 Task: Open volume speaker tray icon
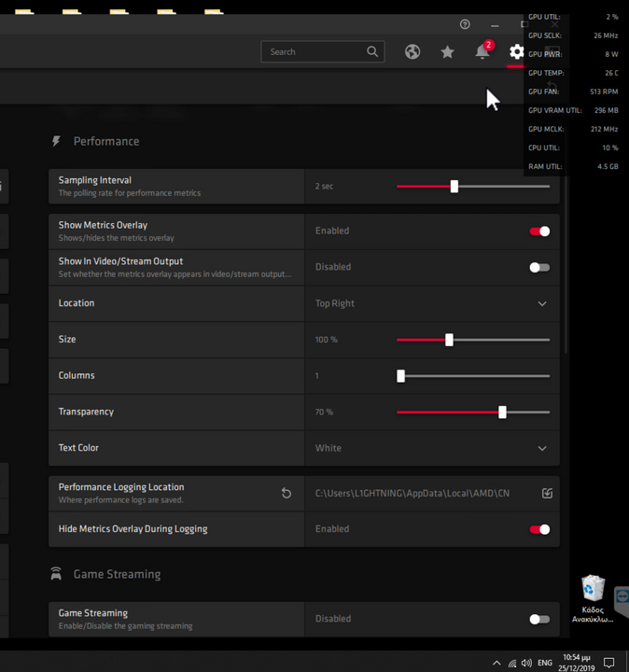point(526,663)
